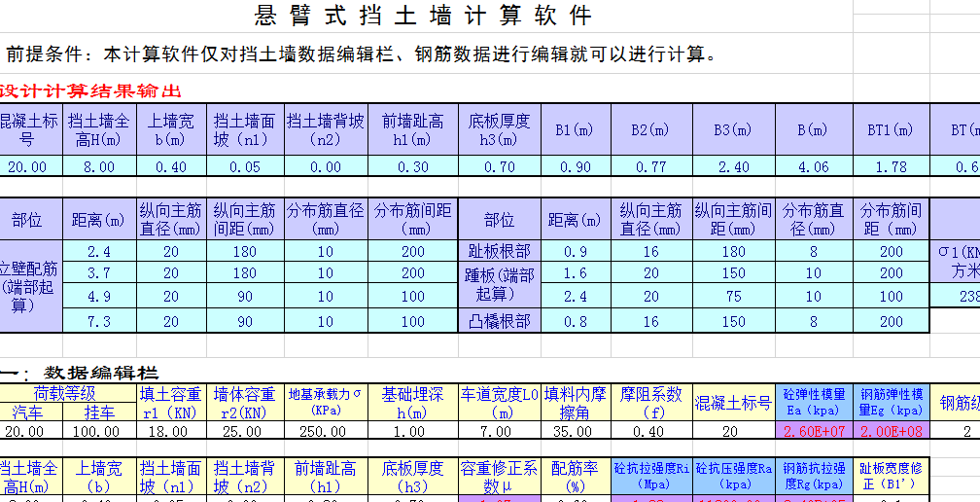This screenshot has height=502, width=980.
Task: Click the 基础埋深 h(m) header
Action: click(412, 403)
